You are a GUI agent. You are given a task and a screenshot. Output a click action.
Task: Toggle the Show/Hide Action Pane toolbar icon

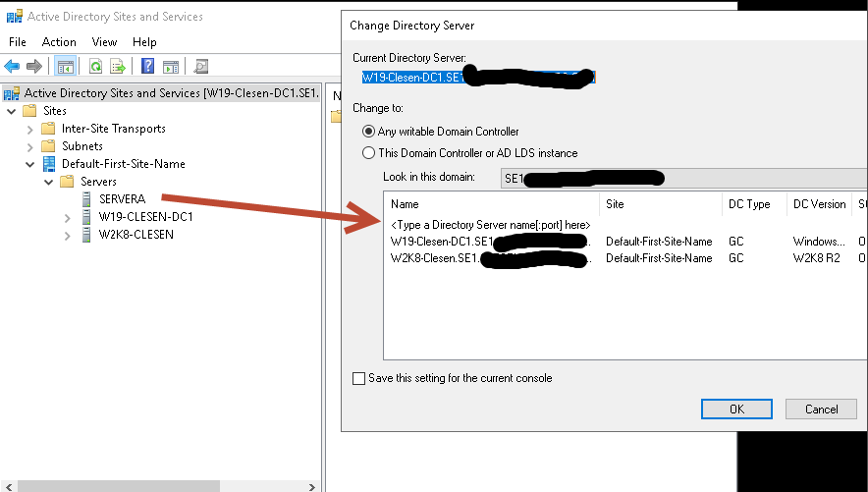(x=171, y=67)
